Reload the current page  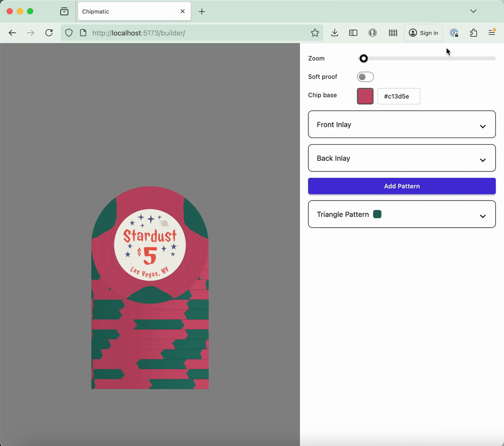(49, 33)
